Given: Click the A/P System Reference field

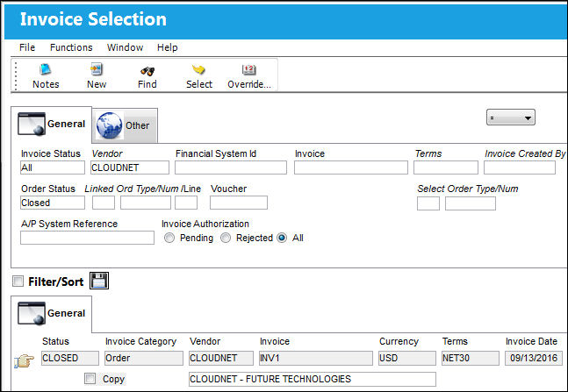Looking at the screenshot, I should (87, 238).
